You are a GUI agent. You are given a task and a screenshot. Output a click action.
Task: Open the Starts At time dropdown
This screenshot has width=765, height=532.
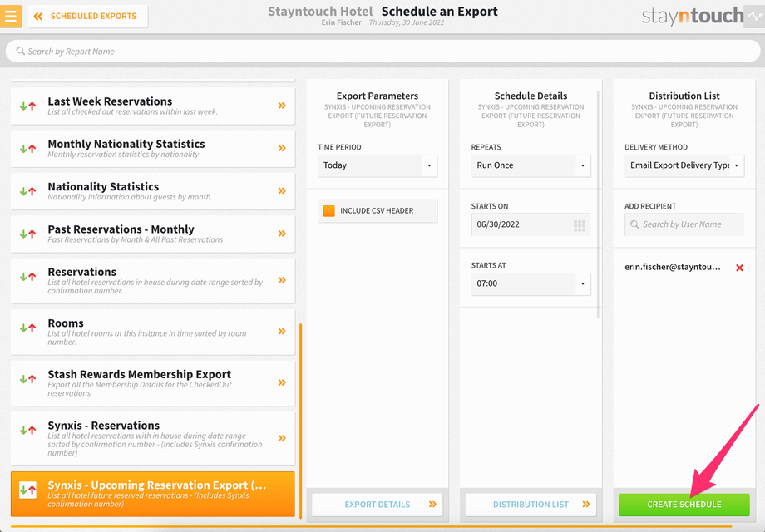(x=531, y=283)
